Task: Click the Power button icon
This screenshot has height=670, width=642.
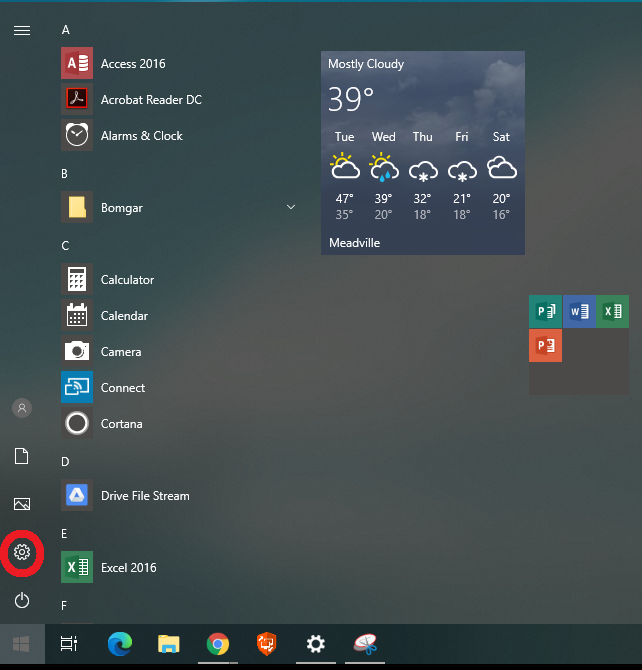Action: tap(22, 600)
